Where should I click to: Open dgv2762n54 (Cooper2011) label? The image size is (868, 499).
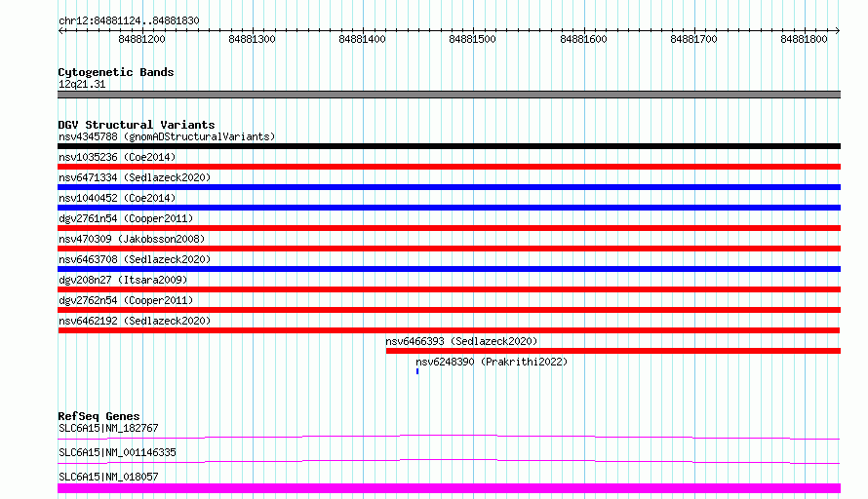pos(126,300)
